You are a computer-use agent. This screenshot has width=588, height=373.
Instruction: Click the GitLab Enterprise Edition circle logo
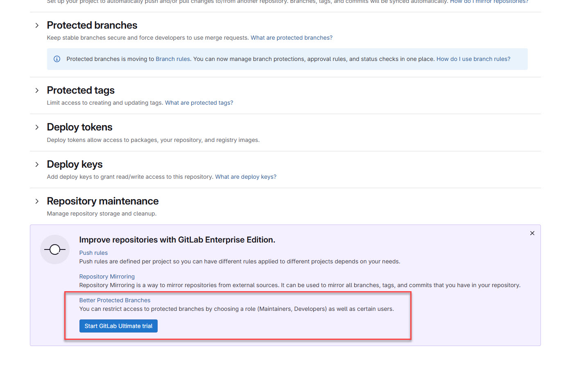pos(55,249)
